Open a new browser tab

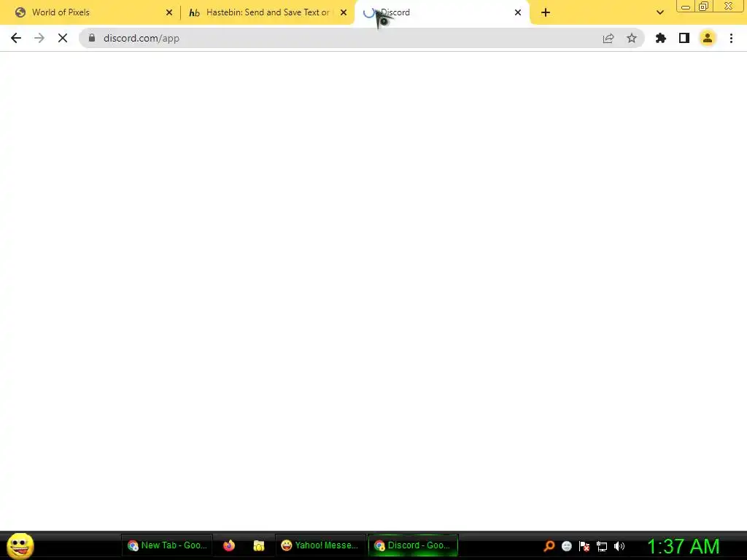[x=546, y=12]
